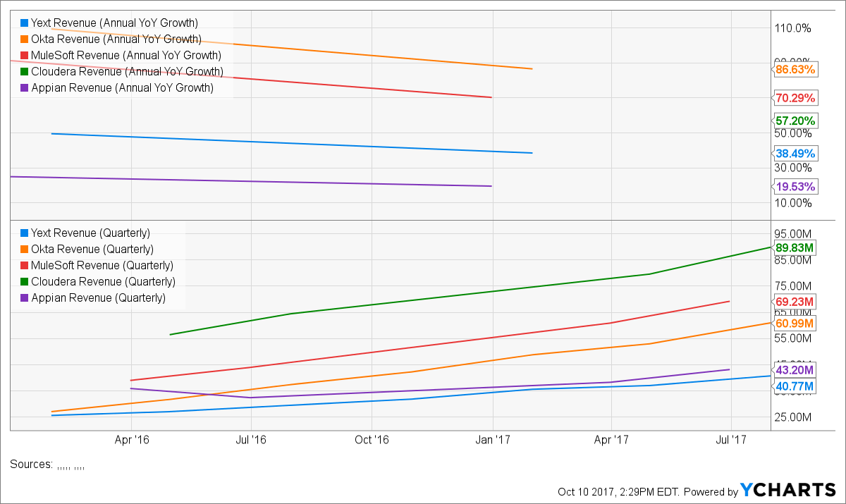Click the blue Yext YoY Growth legend swatch

25,23
